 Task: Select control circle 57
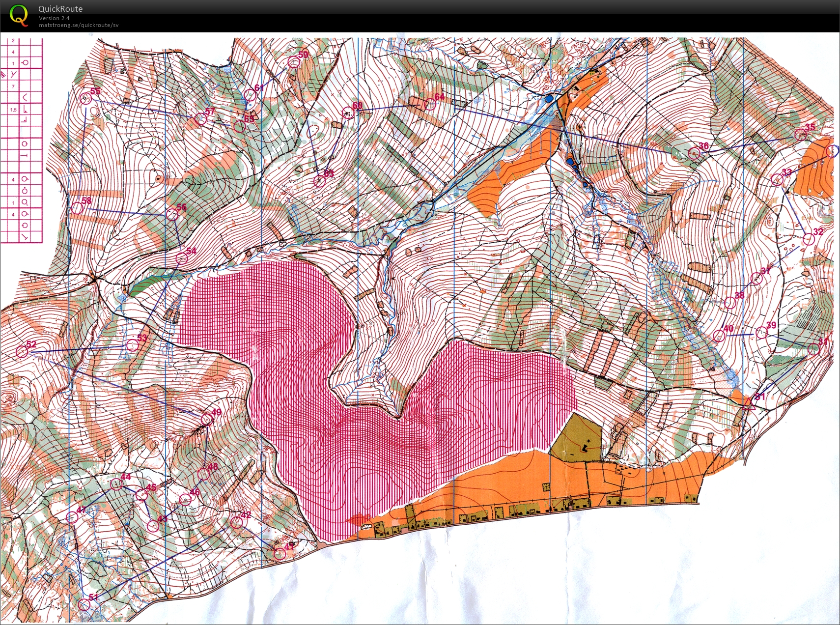[200, 119]
